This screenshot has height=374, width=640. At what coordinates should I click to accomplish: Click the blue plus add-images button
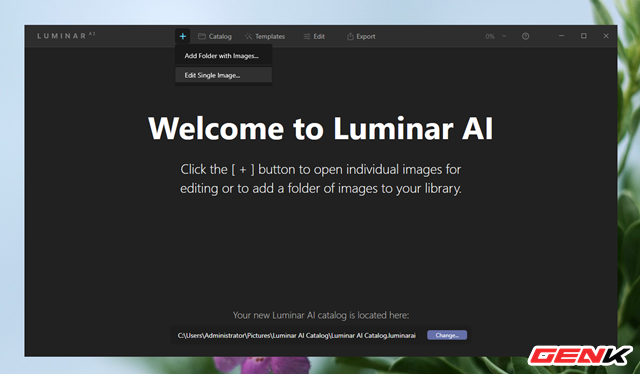182,36
